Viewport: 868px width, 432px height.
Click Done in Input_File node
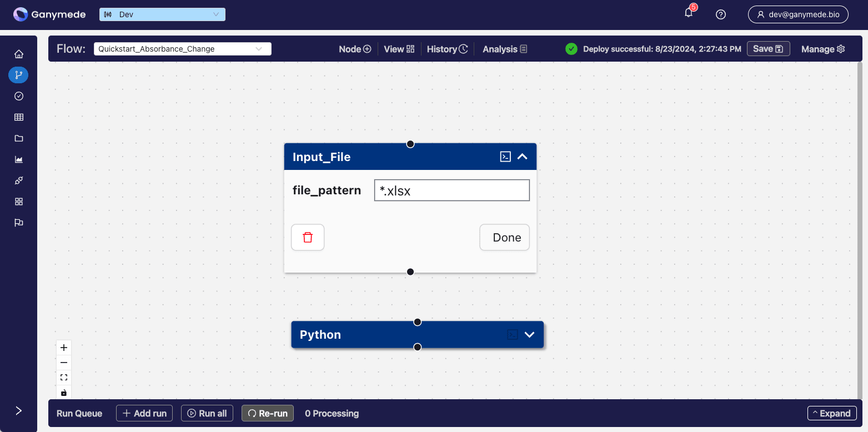click(504, 237)
